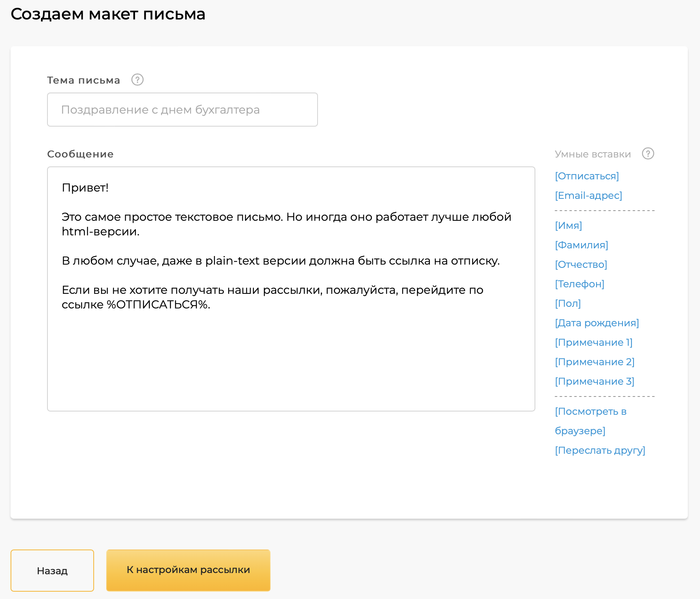Insert the [Примечание 1] smart insert

pos(594,342)
